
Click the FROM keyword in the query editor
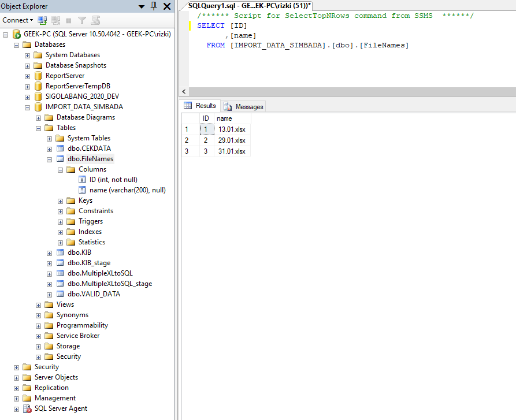(x=216, y=45)
